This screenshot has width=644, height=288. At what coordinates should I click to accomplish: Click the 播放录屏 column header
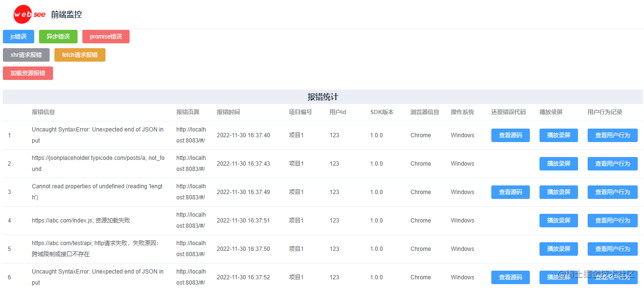[551, 112]
